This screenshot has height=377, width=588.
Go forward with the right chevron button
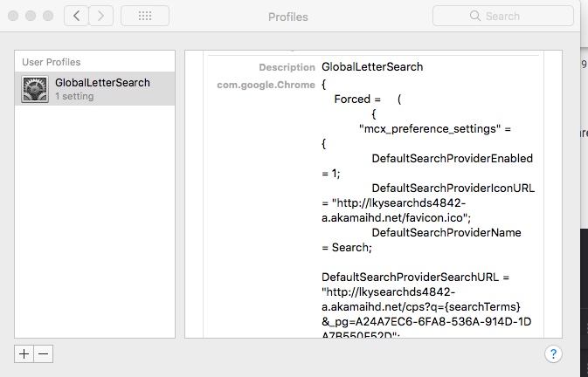(x=100, y=16)
